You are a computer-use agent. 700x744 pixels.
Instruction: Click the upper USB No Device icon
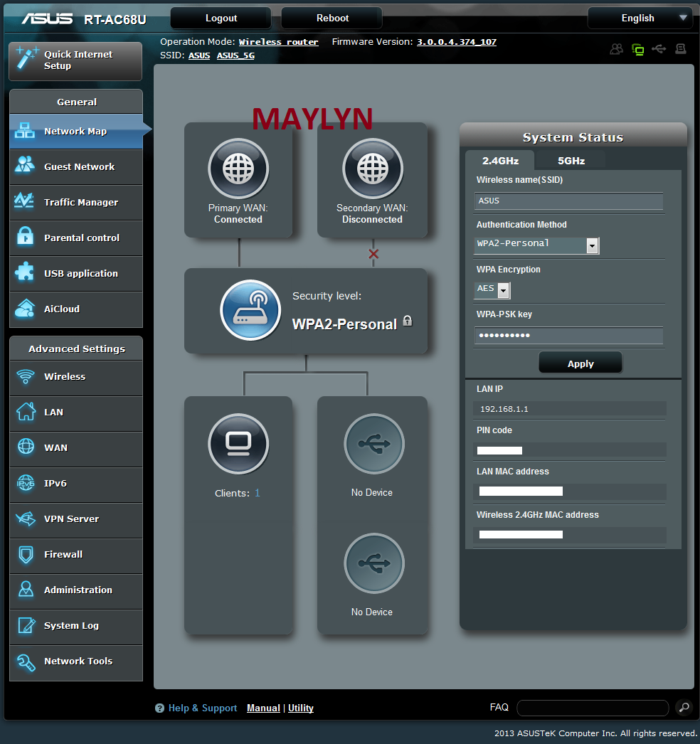coord(373,444)
